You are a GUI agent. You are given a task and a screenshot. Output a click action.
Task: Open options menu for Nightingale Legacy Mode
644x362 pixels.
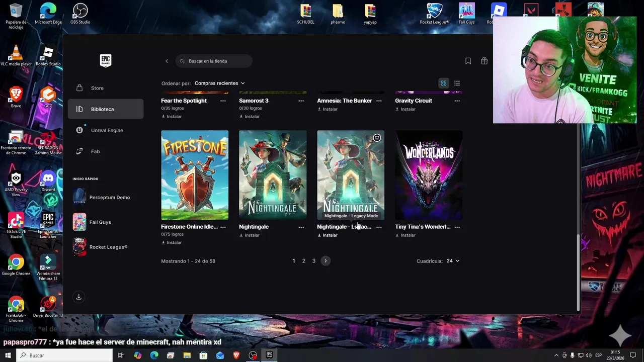379,227
